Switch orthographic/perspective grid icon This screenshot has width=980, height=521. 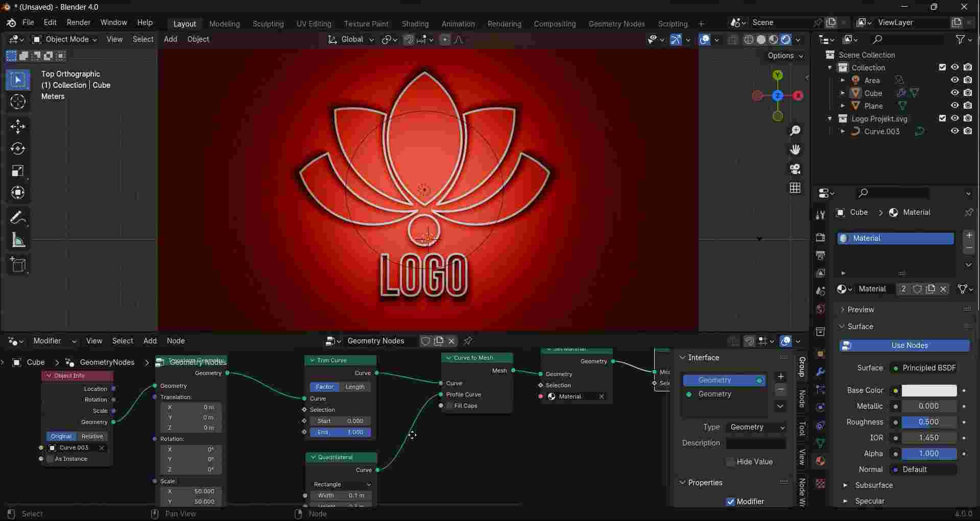[795, 188]
